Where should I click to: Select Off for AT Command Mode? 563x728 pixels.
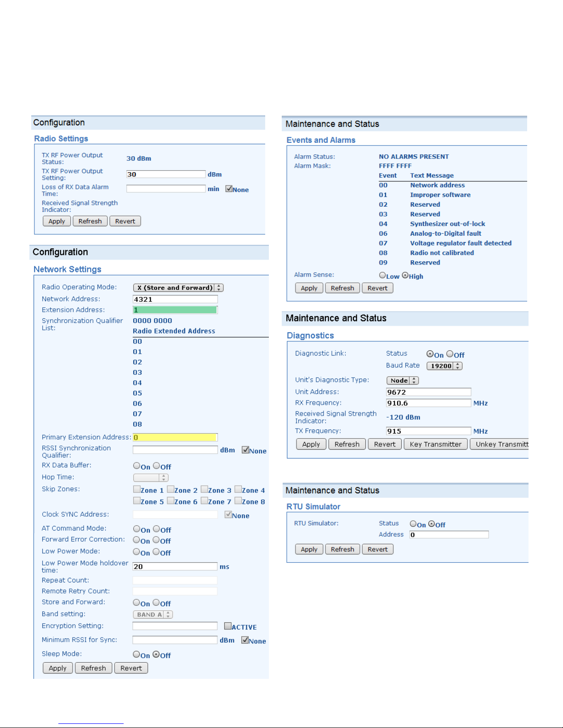(x=156, y=529)
